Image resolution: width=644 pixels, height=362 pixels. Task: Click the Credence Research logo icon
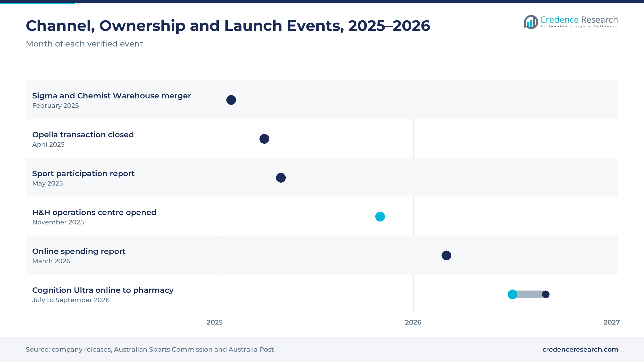pos(531,22)
